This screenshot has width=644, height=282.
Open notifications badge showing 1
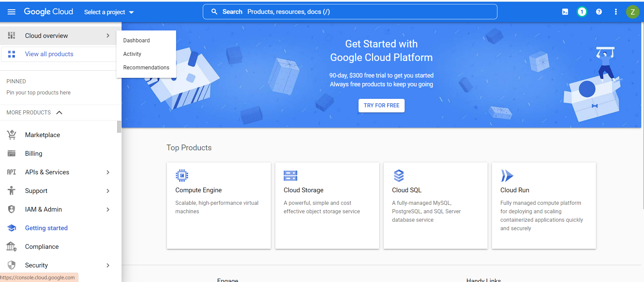click(582, 12)
